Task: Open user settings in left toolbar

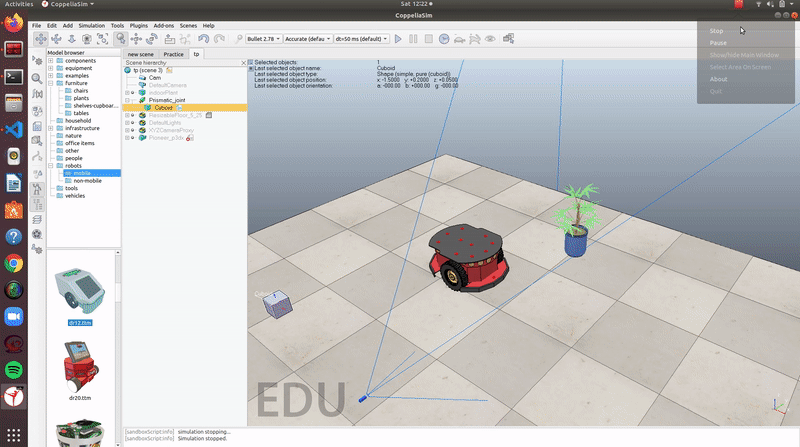Action: pyautogui.click(x=37, y=249)
